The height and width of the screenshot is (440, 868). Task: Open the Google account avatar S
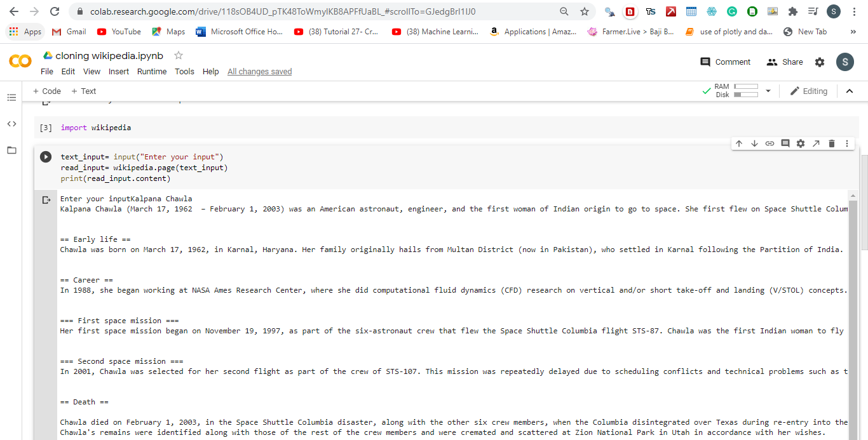click(x=844, y=62)
